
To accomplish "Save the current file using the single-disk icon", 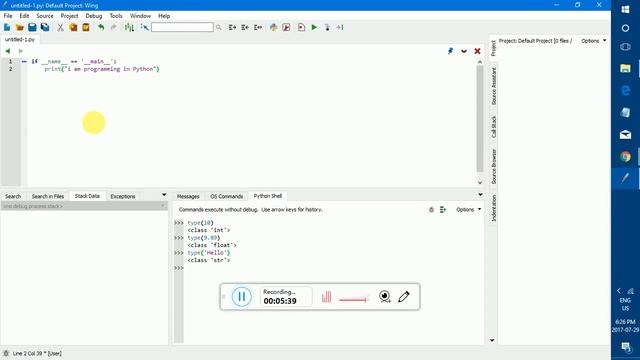I will (32, 27).
